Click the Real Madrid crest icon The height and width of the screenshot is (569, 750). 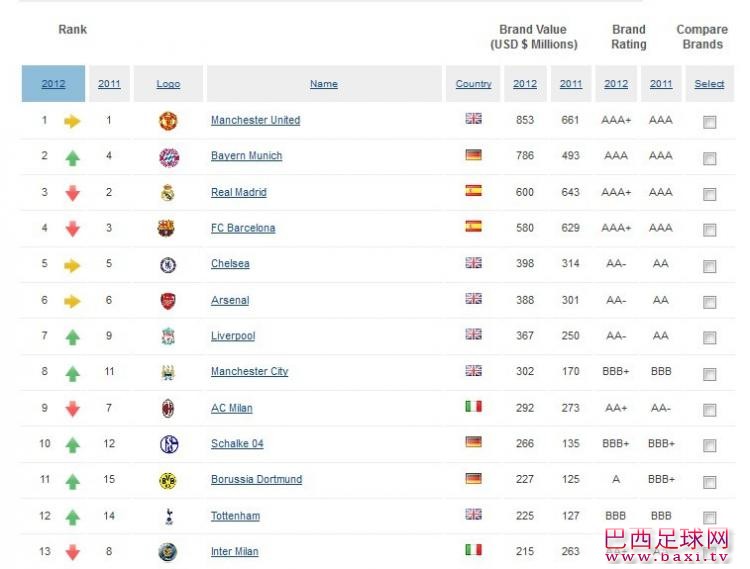(167, 193)
